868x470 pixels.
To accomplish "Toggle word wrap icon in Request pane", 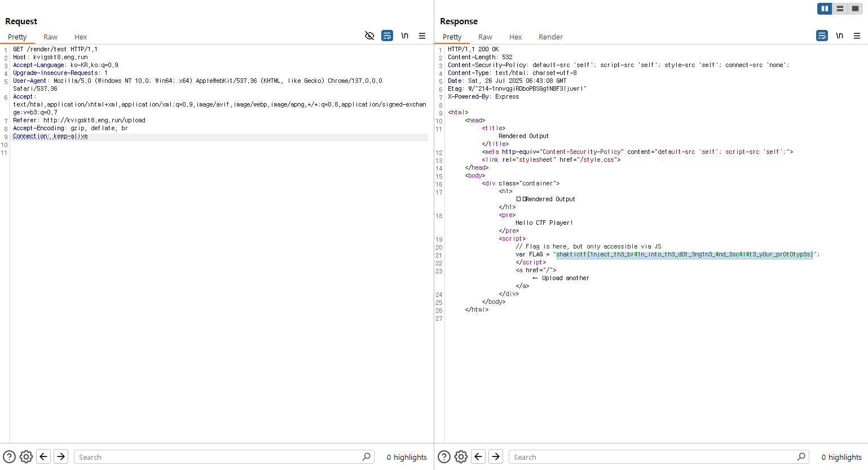I will coord(387,36).
